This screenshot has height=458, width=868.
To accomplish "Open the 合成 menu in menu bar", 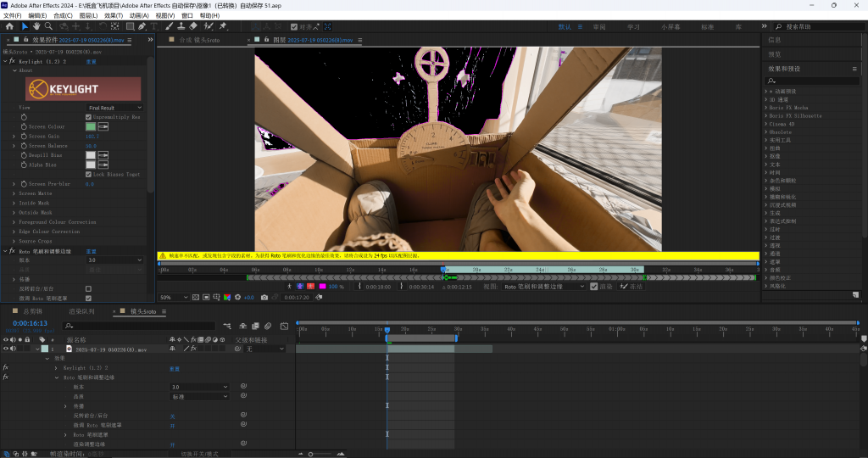I will (x=62, y=15).
